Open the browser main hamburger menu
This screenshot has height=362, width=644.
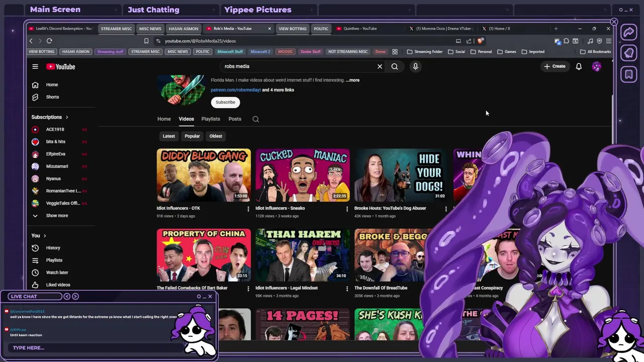608,41
